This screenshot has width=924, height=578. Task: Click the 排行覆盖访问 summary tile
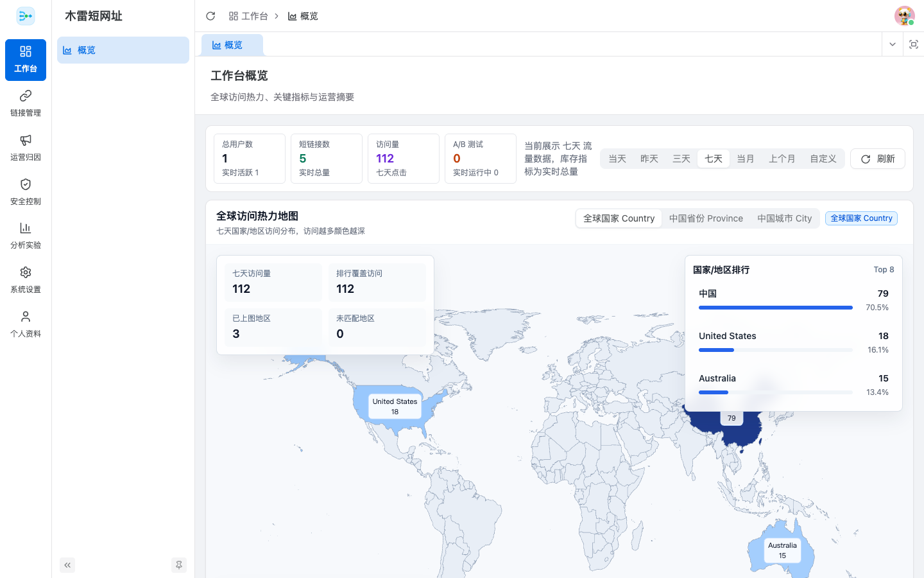[377, 283]
